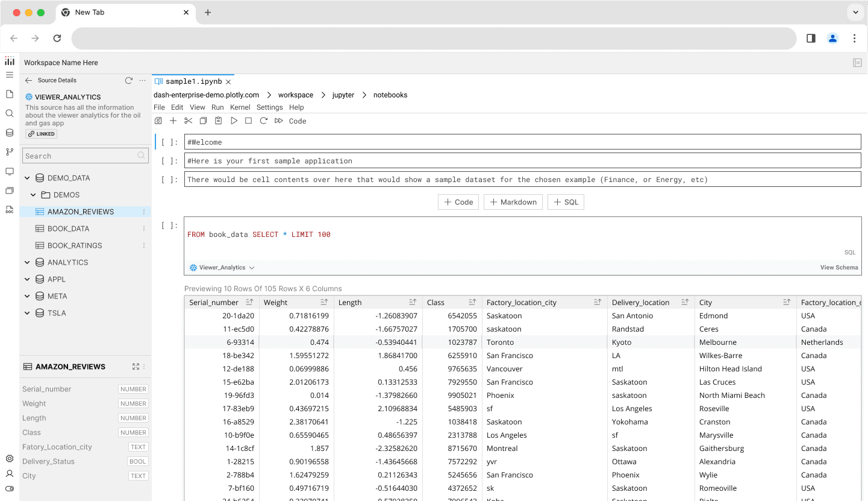Open the Kernel menu

pos(240,107)
